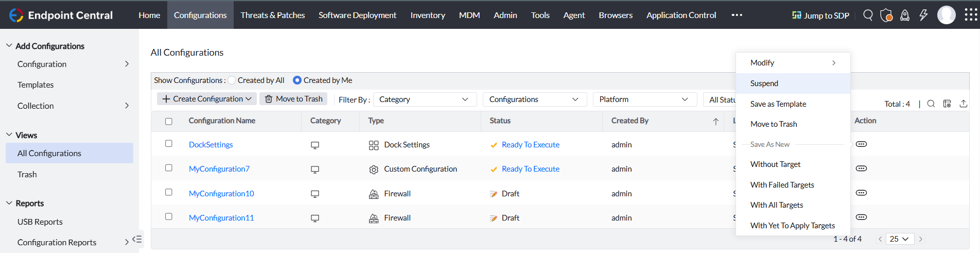Click the Move to Trash toolbar button

pyautogui.click(x=293, y=99)
